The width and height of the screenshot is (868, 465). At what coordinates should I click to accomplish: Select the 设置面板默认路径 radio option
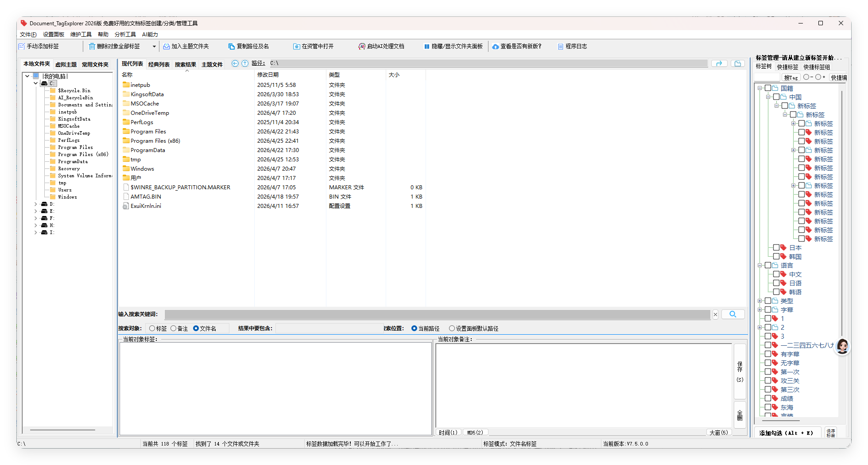452,328
